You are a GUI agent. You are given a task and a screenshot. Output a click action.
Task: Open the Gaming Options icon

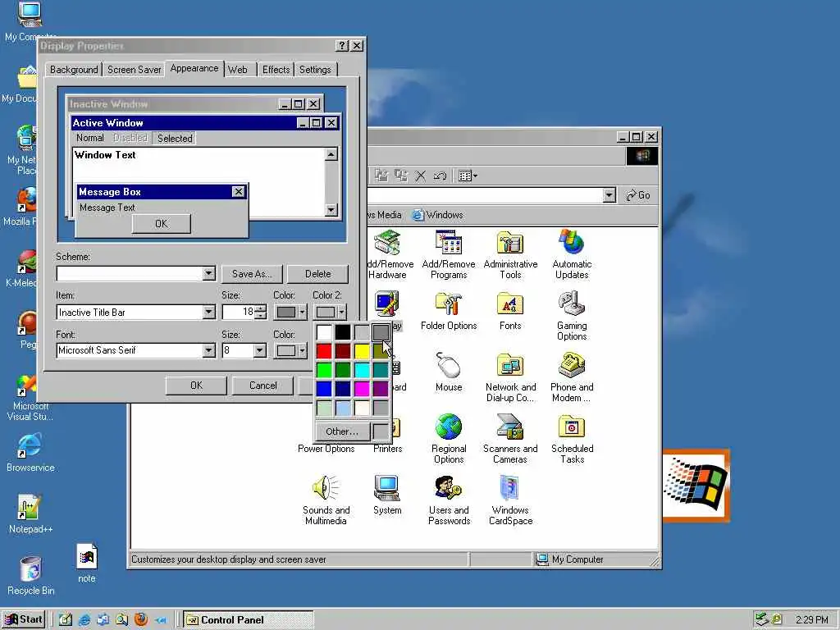pos(572,316)
